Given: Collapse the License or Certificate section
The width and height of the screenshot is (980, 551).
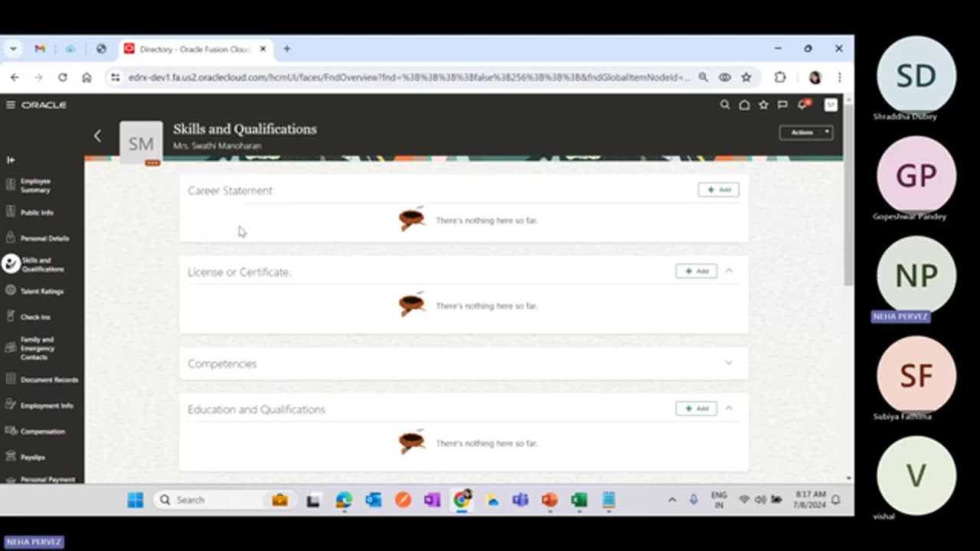Looking at the screenshot, I should pyautogui.click(x=729, y=271).
